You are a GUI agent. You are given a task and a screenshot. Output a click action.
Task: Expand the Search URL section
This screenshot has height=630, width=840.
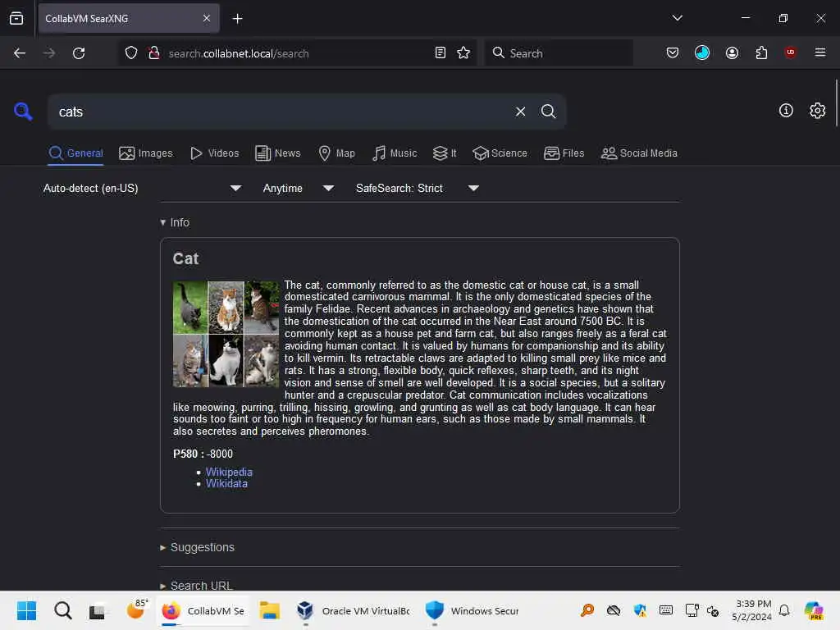[197, 585]
